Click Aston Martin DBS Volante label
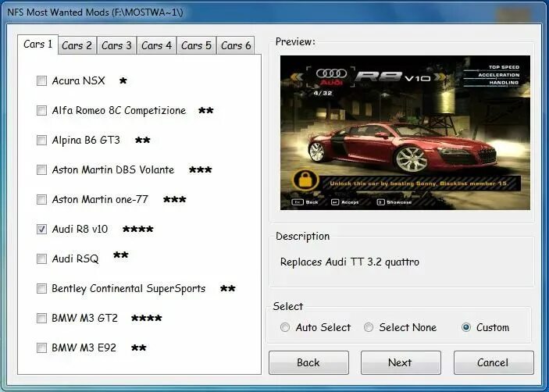549x392 pixels. click(113, 169)
